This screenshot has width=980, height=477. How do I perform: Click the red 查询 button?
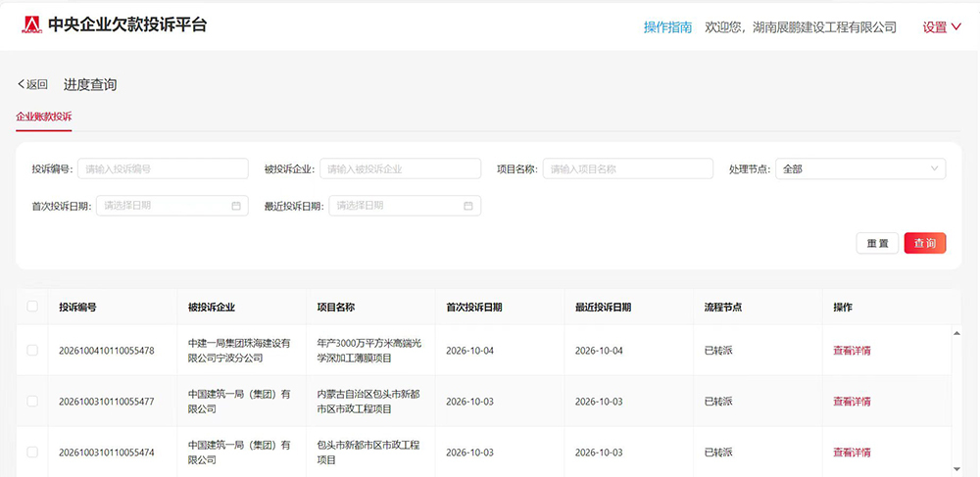pyautogui.click(x=925, y=244)
